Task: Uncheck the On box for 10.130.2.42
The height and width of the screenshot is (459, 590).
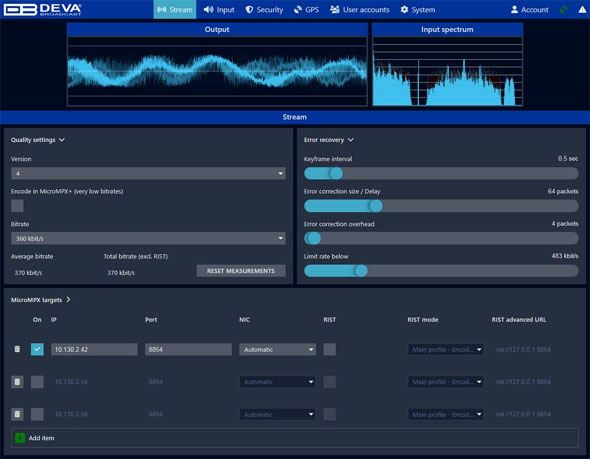Action: tap(37, 349)
